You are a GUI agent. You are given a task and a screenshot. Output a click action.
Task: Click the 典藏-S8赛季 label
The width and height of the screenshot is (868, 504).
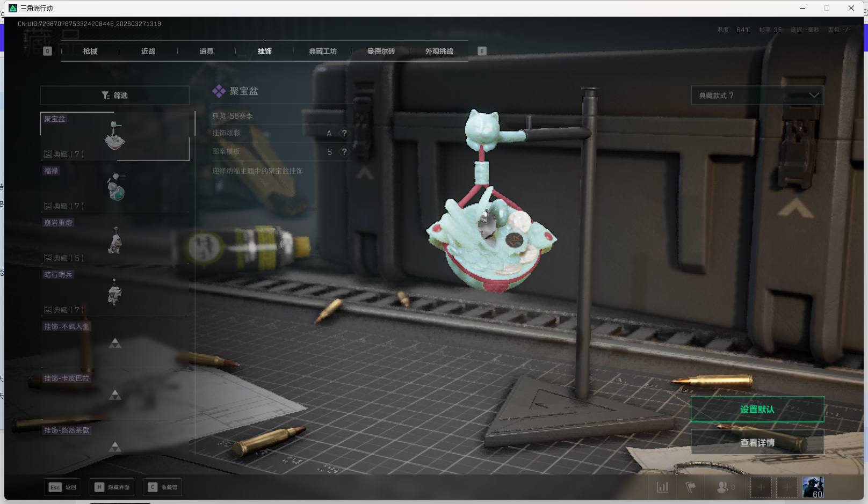point(233,116)
